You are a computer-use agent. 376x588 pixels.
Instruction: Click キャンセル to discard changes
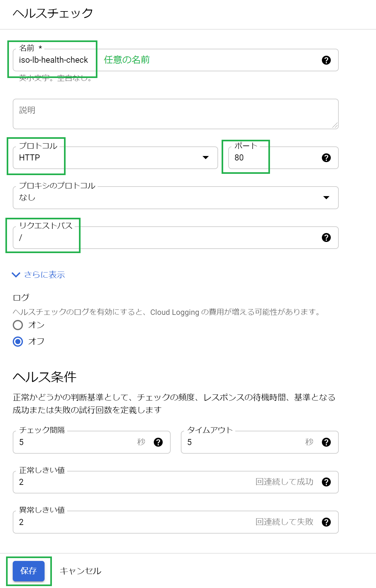click(80, 571)
